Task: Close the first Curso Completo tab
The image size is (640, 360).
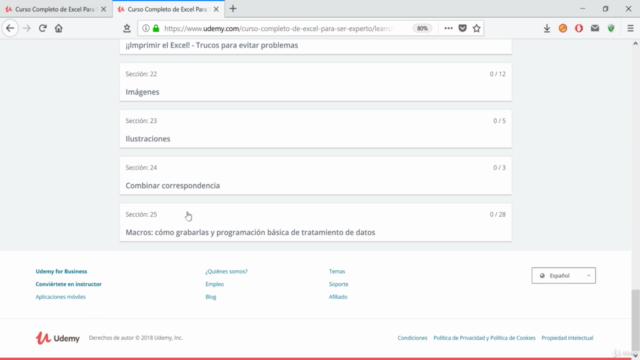Action: pos(104,9)
